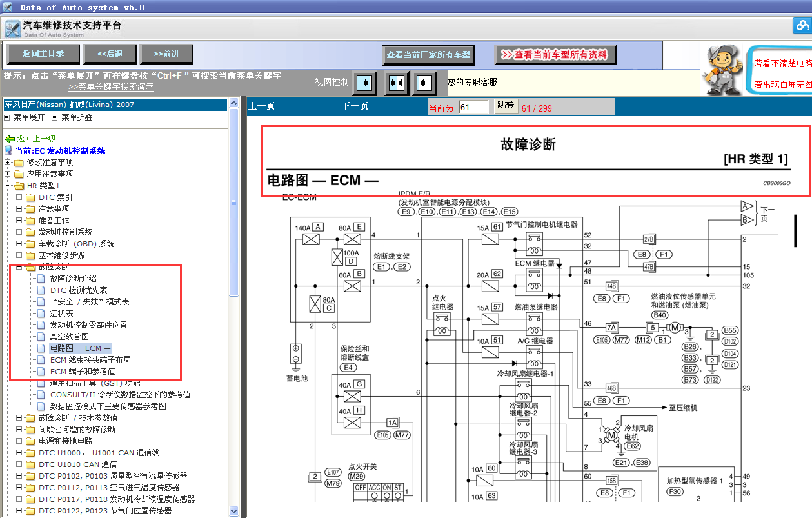Open the ECM 线束接头端子布局 page
812x518 pixels.
[x=90, y=360]
